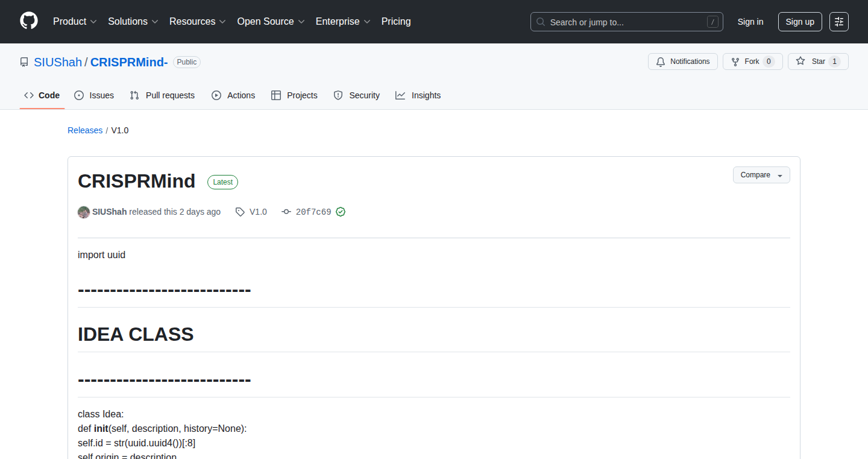
Task: Switch to the Security tab
Action: (357, 95)
